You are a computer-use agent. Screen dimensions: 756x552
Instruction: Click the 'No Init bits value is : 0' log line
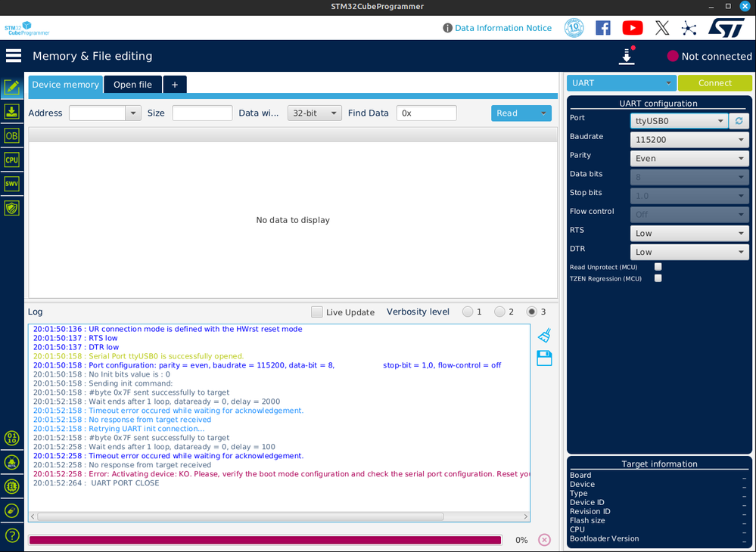pyautogui.click(x=101, y=374)
